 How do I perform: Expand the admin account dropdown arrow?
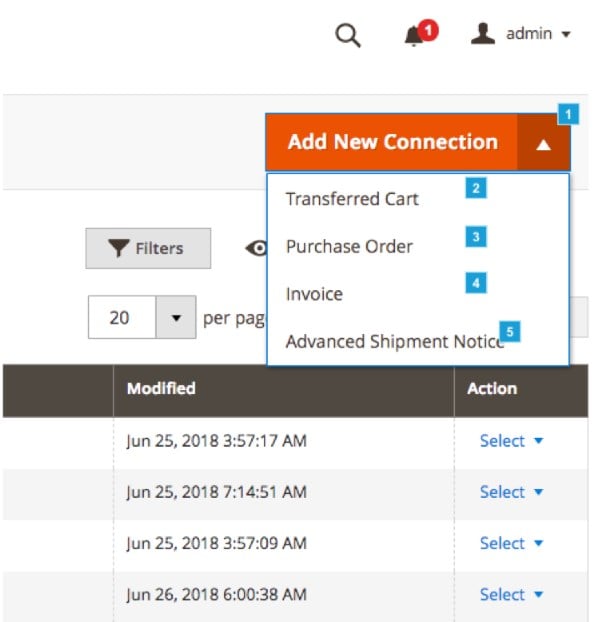point(566,35)
